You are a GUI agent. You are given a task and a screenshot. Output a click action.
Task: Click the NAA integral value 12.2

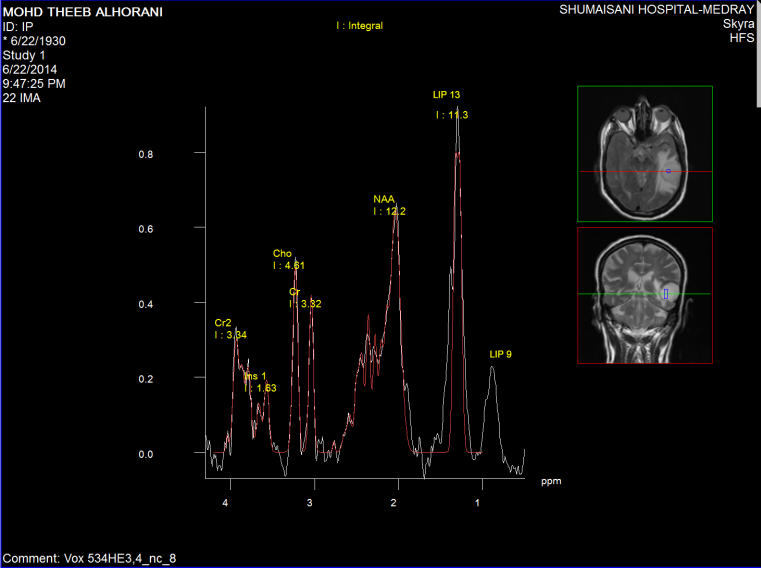(390, 212)
